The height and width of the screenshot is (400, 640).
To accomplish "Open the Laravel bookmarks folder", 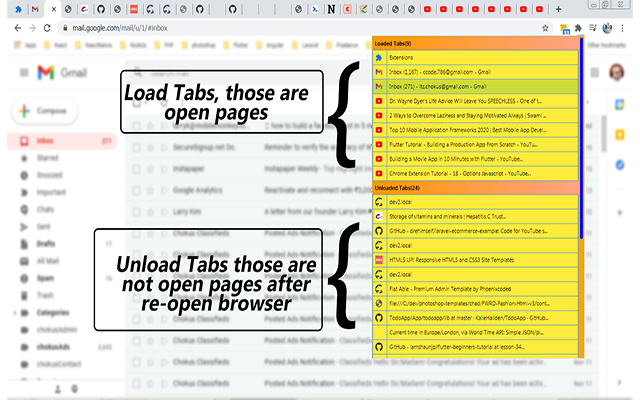I will click(x=305, y=45).
